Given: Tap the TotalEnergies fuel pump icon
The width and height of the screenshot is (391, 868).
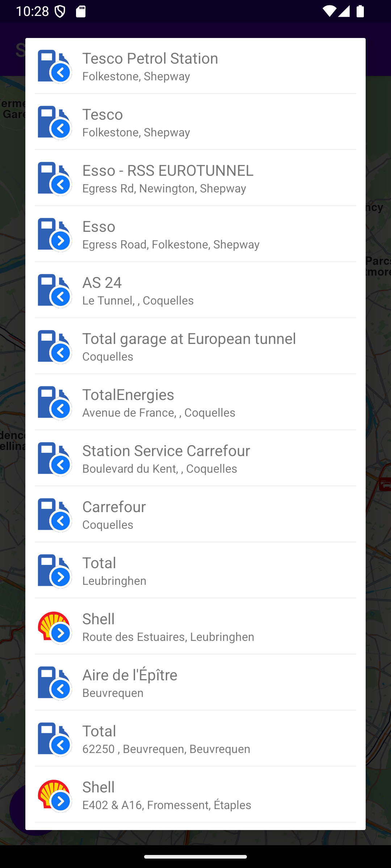Looking at the screenshot, I should (x=54, y=403).
